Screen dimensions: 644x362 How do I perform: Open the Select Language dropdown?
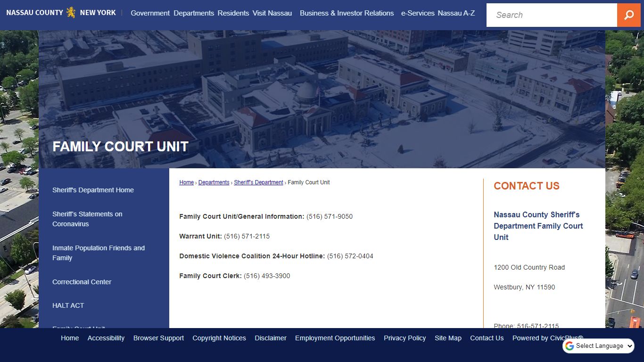tap(599, 346)
